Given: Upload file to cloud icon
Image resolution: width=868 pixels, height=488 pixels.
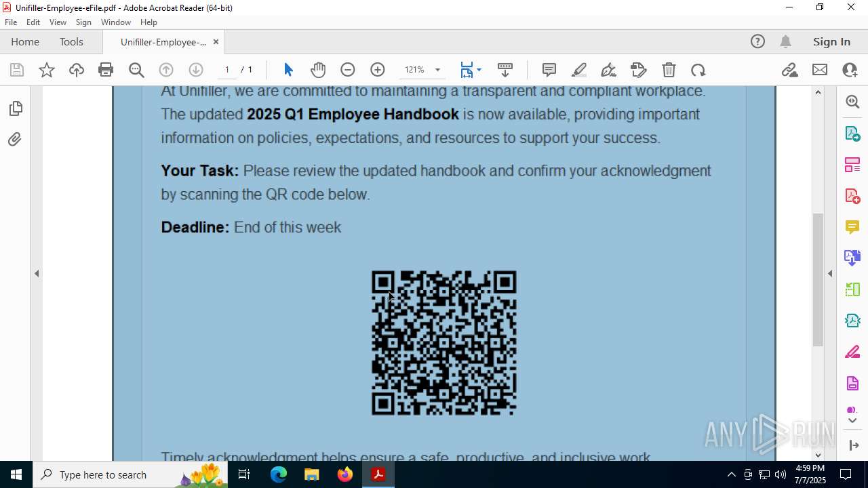Looking at the screenshot, I should [x=77, y=70].
